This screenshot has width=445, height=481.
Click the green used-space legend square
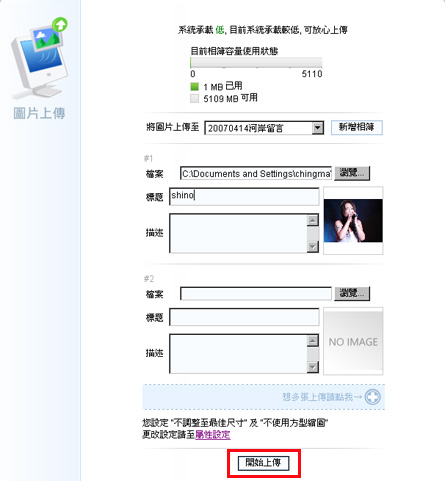[x=194, y=87]
